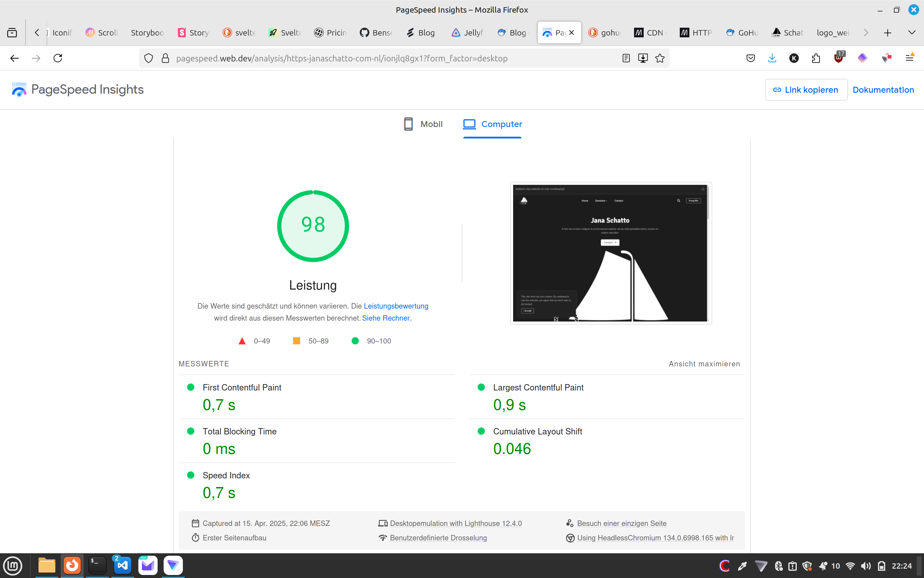Open the Files folder in taskbar
The height and width of the screenshot is (578, 924).
(x=47, y=566)
